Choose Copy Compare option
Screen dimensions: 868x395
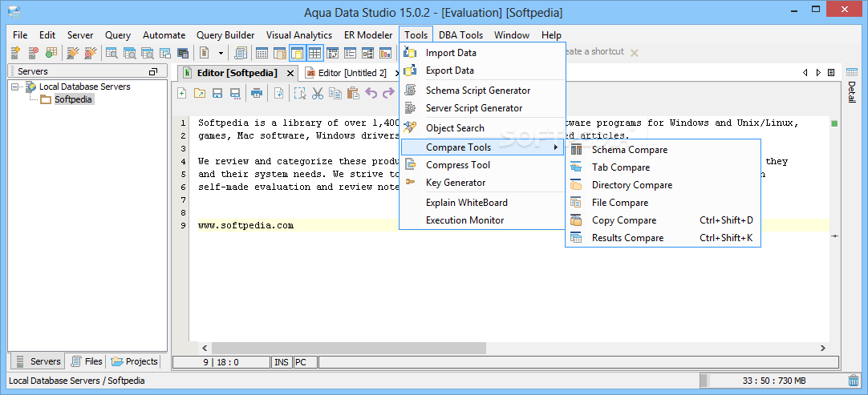click(x=663, y=220)
